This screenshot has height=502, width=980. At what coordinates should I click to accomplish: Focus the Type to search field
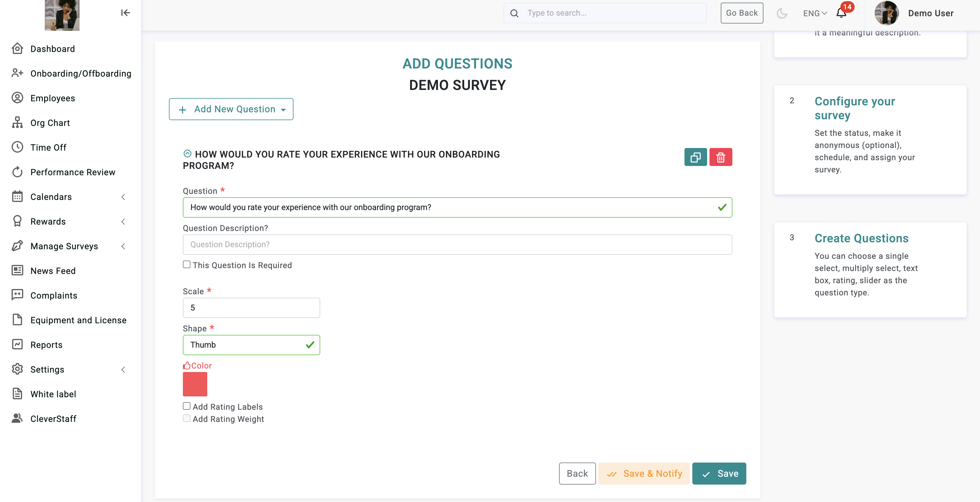click(x=605, y=13)
